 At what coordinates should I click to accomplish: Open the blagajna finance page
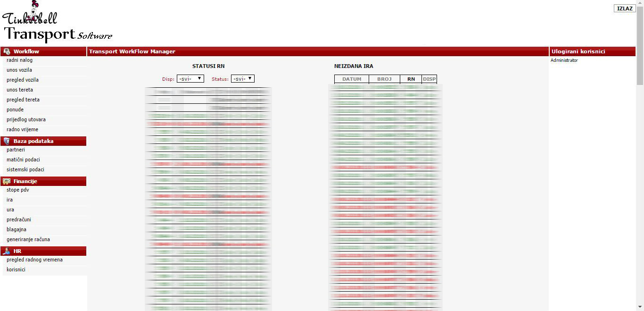pos(17,230)
